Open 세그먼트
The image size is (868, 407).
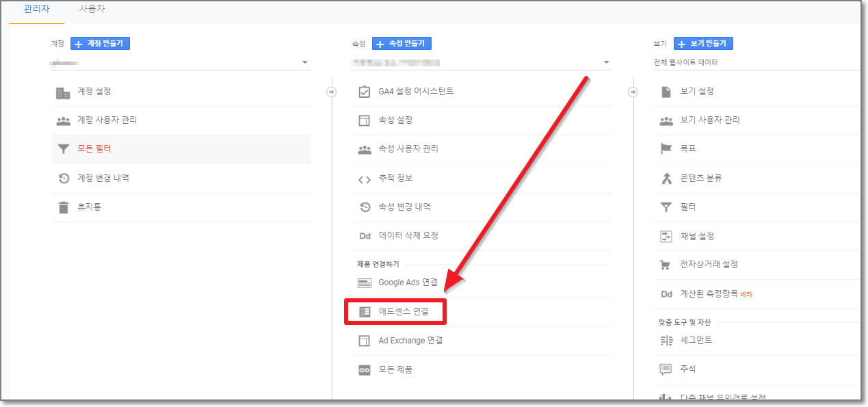coord(757,341)
